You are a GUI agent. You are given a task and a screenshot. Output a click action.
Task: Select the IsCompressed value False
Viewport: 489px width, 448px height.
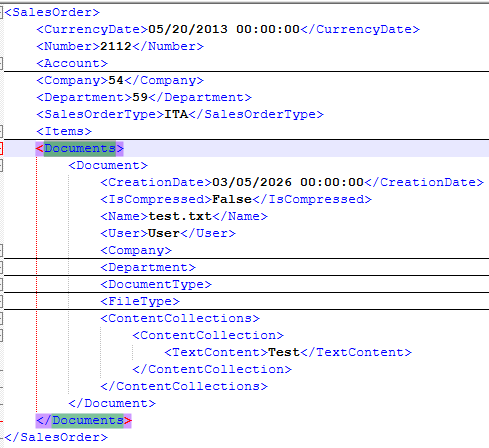[232, 199]
